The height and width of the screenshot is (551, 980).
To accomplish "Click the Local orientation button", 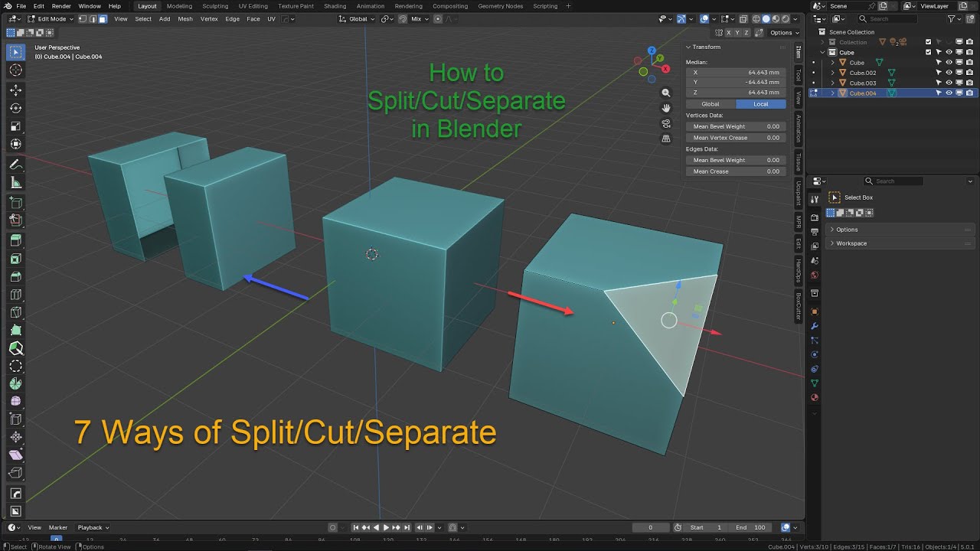I will pos(761,104).
